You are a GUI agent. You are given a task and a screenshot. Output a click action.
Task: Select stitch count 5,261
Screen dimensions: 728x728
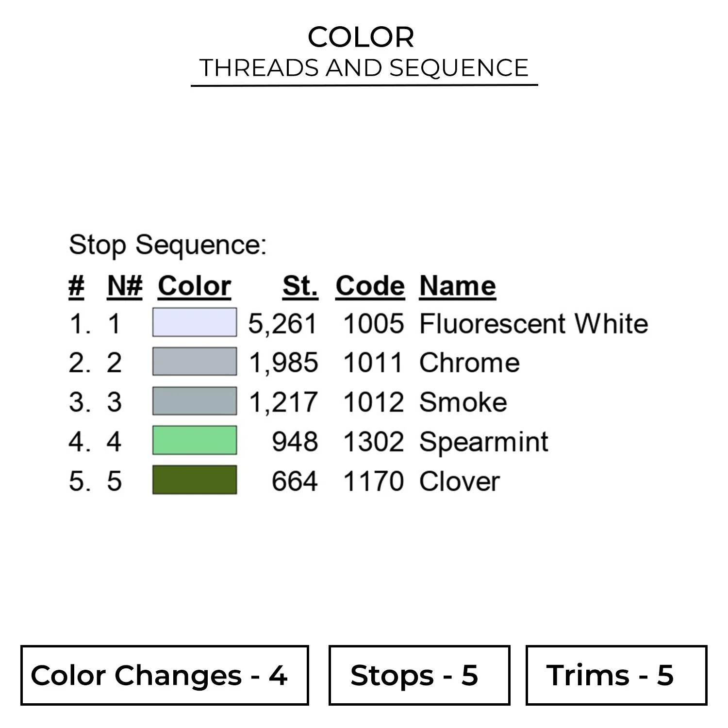283,324
